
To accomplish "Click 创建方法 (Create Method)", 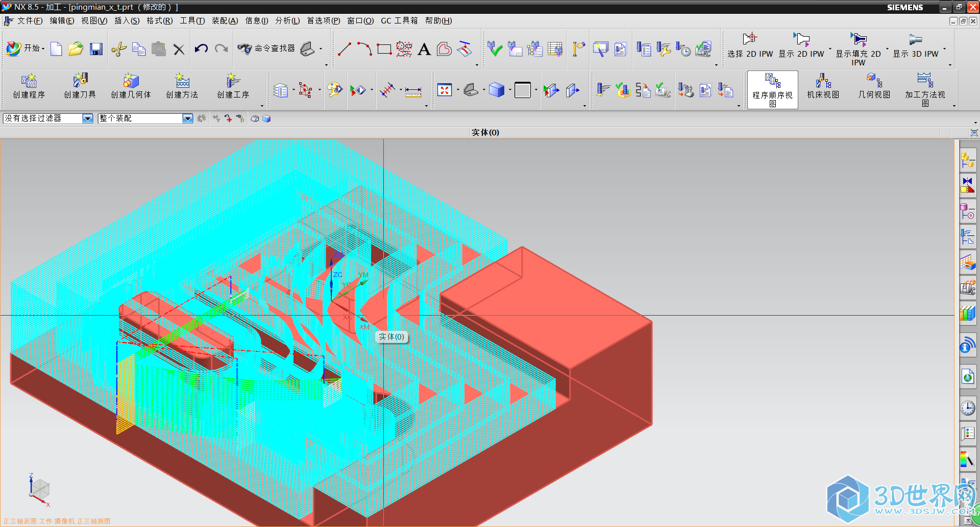I will pos(182,86).
